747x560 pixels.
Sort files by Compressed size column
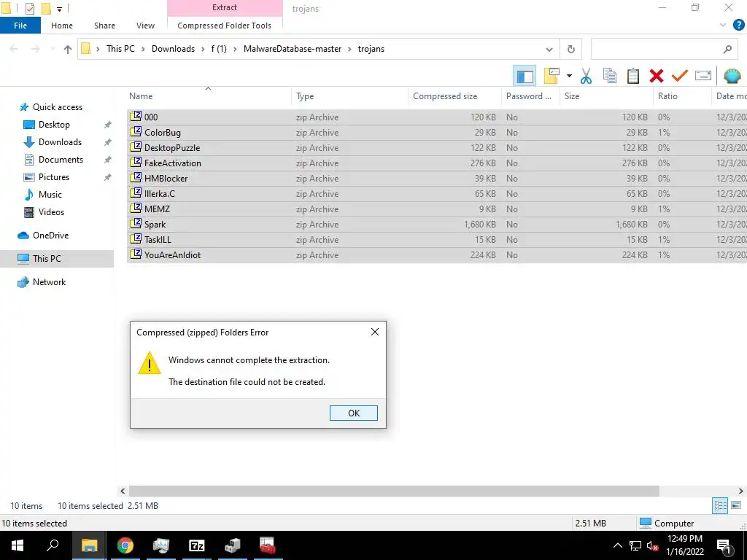(454, 96)
